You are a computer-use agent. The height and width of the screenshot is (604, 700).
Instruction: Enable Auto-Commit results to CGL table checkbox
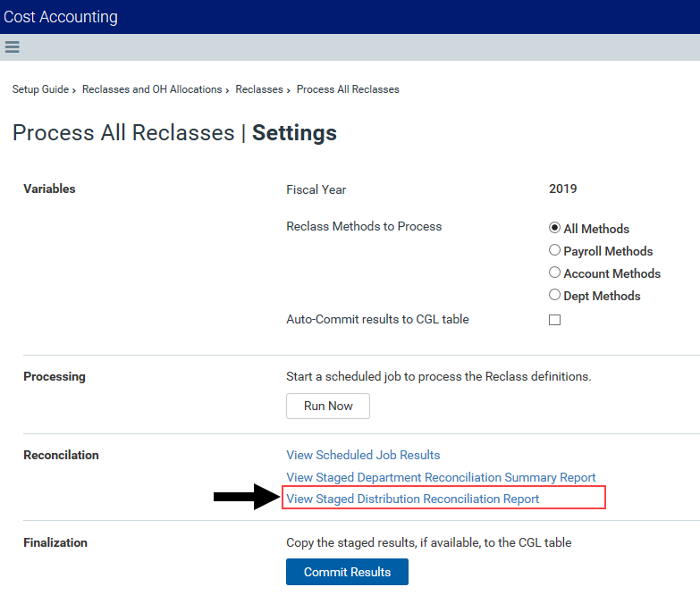[554, 320]
